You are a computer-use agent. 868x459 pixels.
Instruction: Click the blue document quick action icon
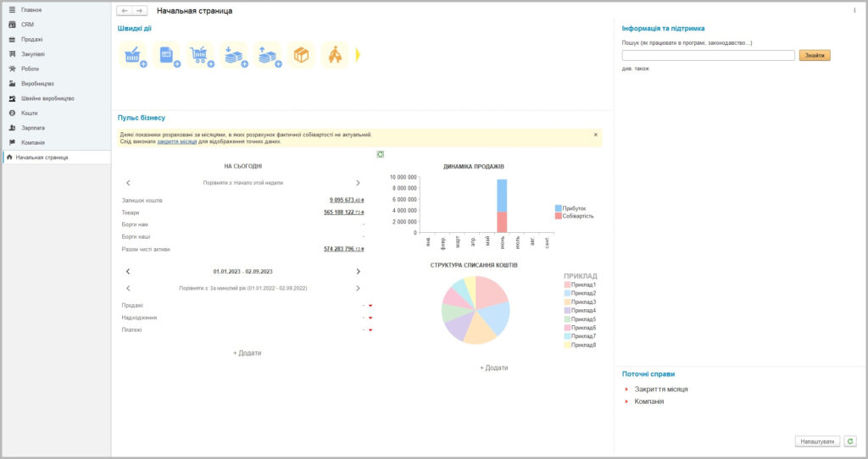[166, 56]
